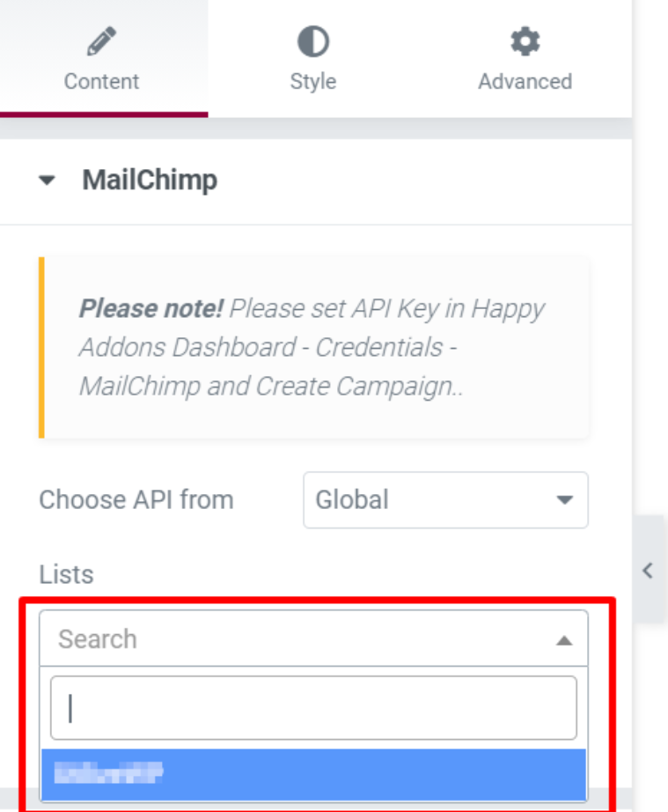This screenshot has width=668, height=812.
Task: Focus the Lists search text field
Action: 313,708
